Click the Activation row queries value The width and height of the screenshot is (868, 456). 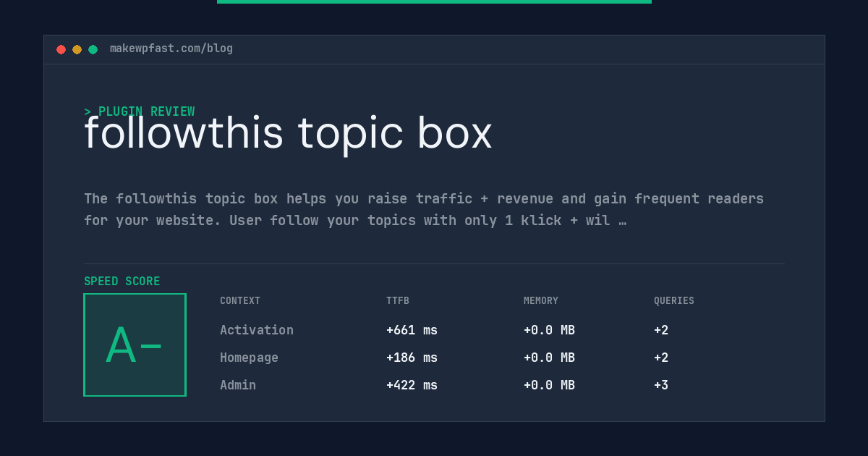click(x=661, y=330)
